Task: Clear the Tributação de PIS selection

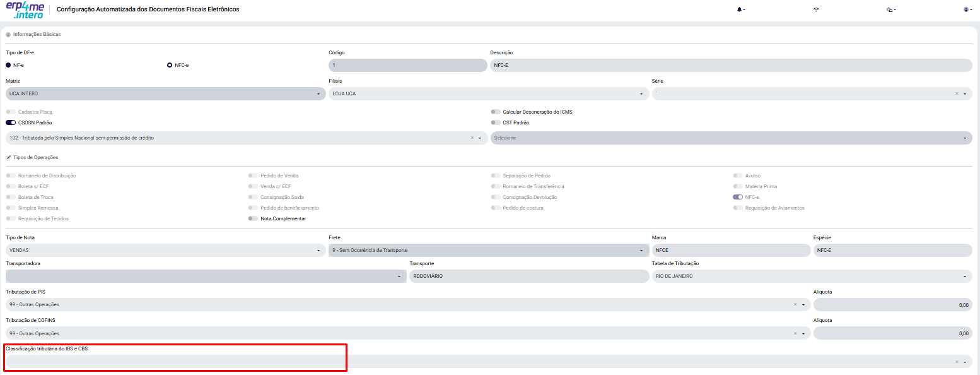Action: coord(795,304)
